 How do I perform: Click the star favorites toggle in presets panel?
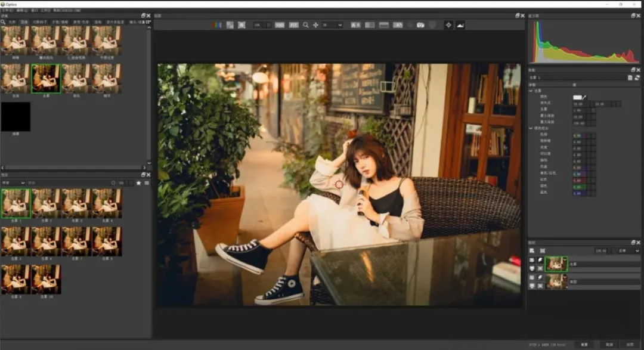pos(138,183)
